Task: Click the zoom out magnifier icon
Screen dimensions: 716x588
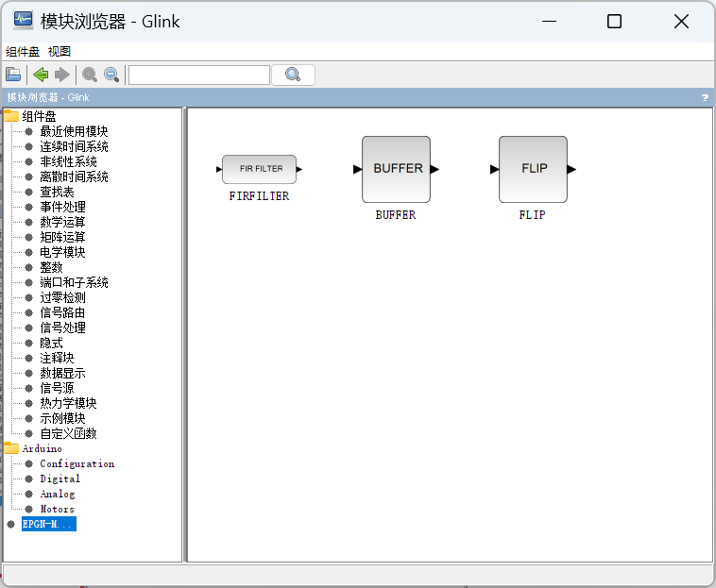Action: 111,75
